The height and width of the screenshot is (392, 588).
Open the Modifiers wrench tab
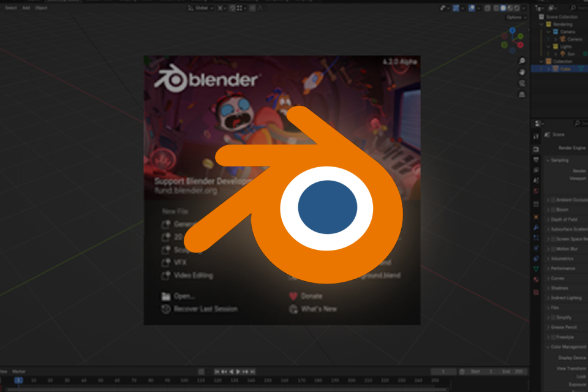coord(537,228)
